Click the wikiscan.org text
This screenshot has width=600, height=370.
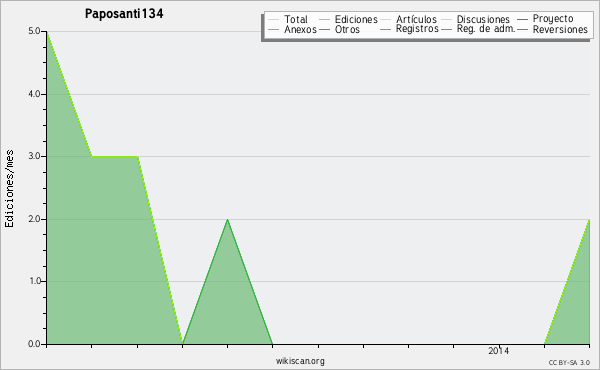click(x=300, y=361)
